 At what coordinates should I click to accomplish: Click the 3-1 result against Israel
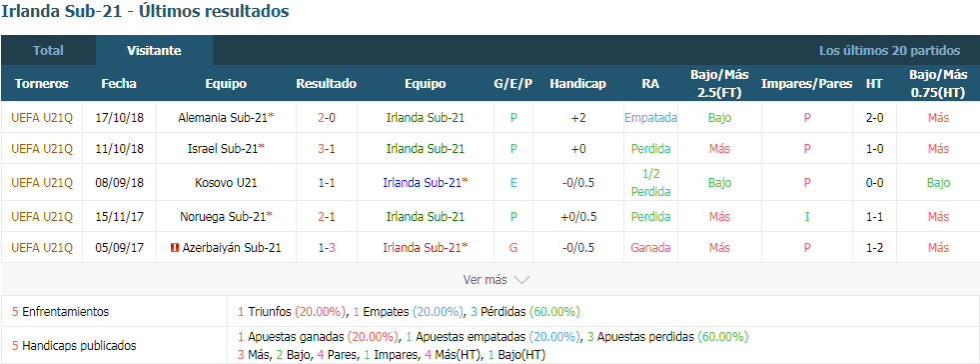click(x=327, y=149)
